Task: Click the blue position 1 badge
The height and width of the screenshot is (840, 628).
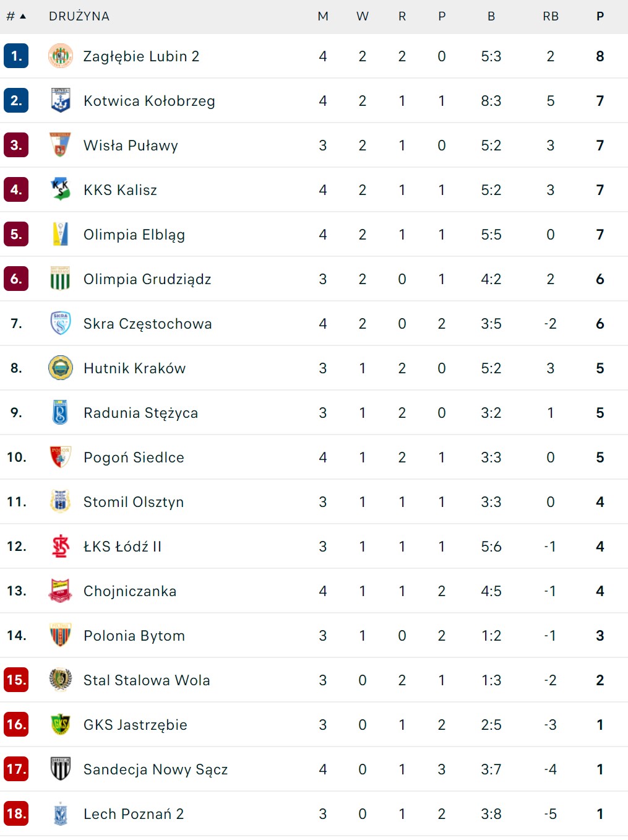Action: 16,56
